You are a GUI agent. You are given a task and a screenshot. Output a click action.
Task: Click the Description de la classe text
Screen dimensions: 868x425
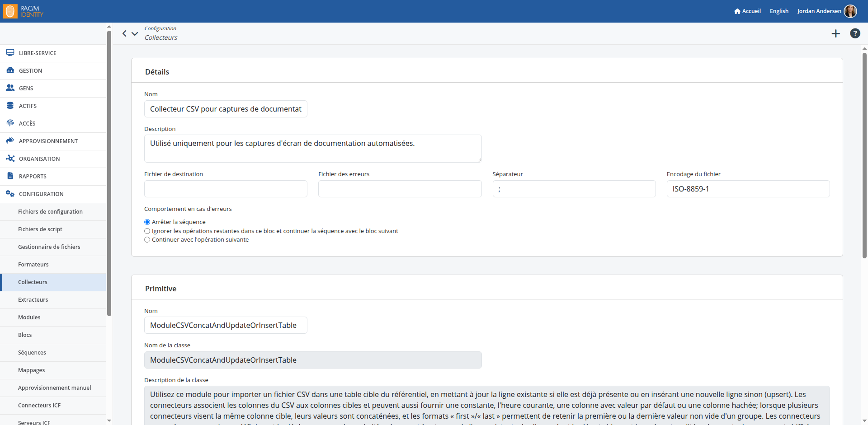coord(487,406)
